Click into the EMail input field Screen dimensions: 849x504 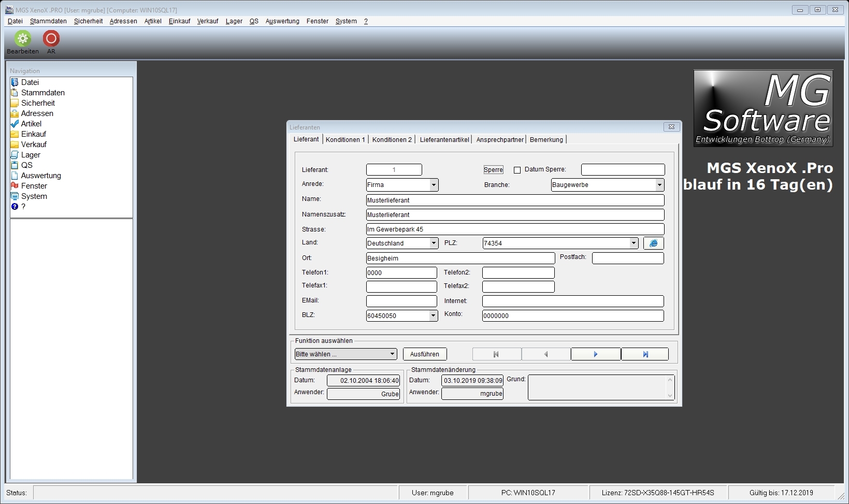[401, 301]
